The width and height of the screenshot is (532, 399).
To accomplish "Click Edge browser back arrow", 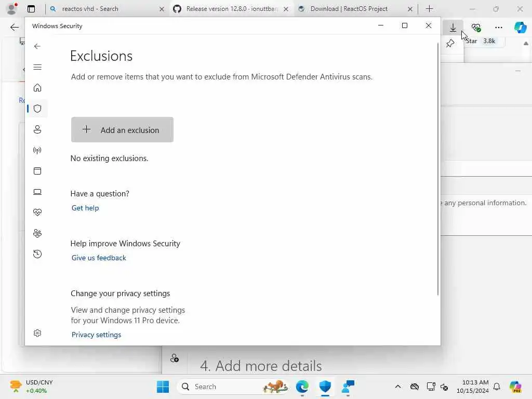I will click(14, 28).
